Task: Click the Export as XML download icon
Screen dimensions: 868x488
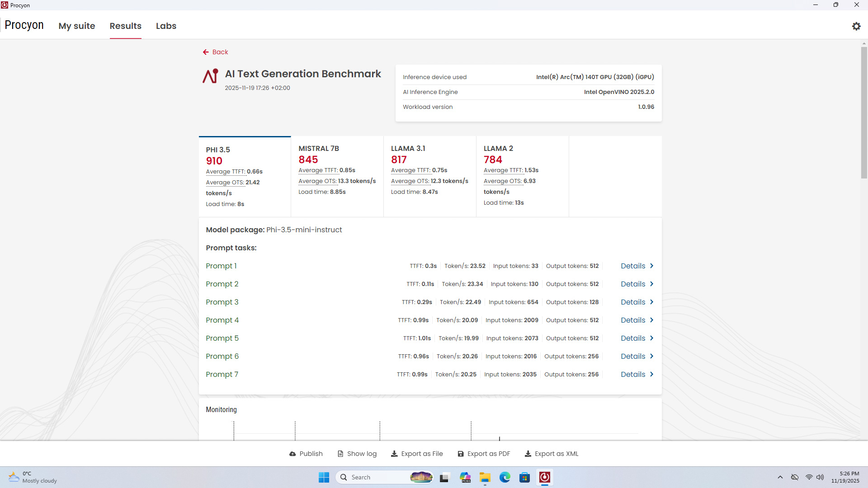Action: pos(528,454)
